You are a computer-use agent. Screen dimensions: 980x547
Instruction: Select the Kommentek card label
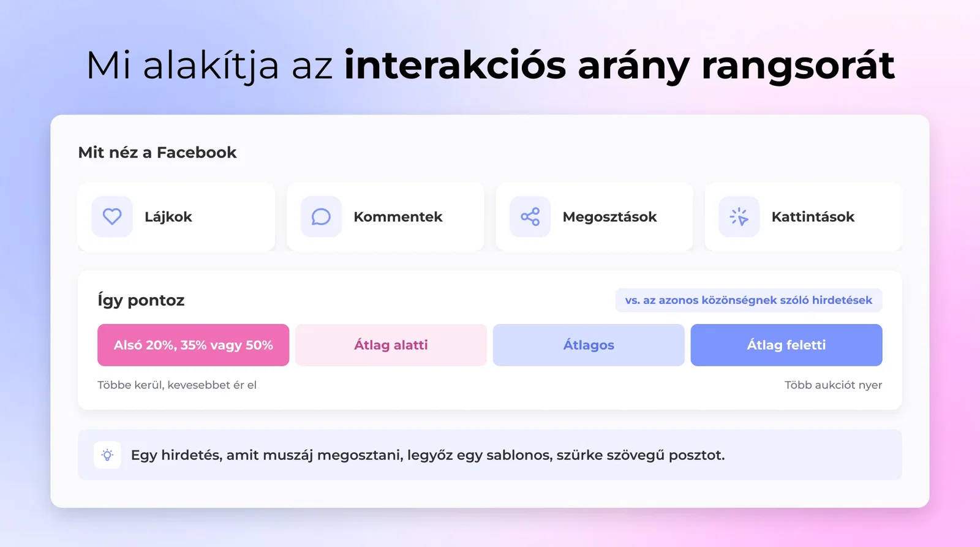pyautogui.click(x=398, y=217)
